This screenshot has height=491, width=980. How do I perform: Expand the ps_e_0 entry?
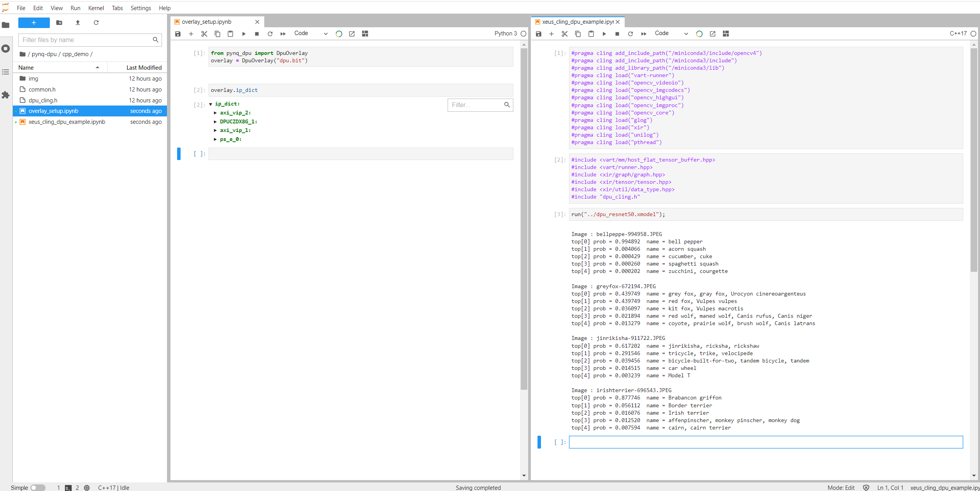pos(215,139)
